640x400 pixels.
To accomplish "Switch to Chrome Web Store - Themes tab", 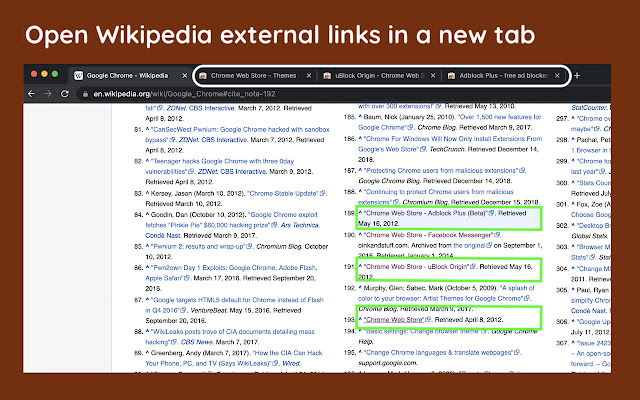I will [x=255, y=76].
